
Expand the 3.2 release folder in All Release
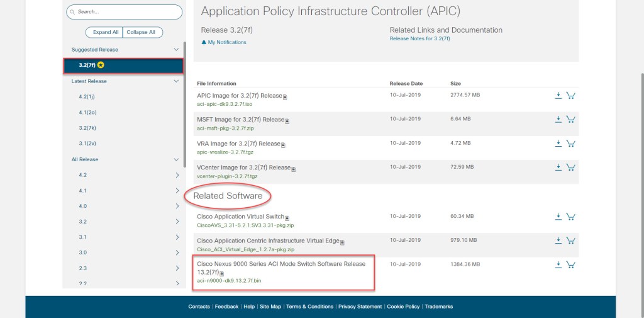coord(177,222)
